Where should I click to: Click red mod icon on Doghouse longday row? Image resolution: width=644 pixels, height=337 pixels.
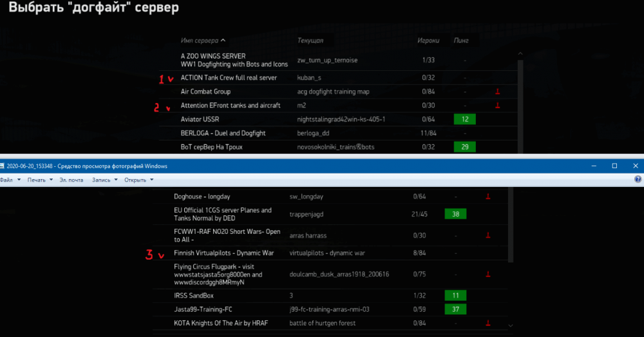[488, 197]
